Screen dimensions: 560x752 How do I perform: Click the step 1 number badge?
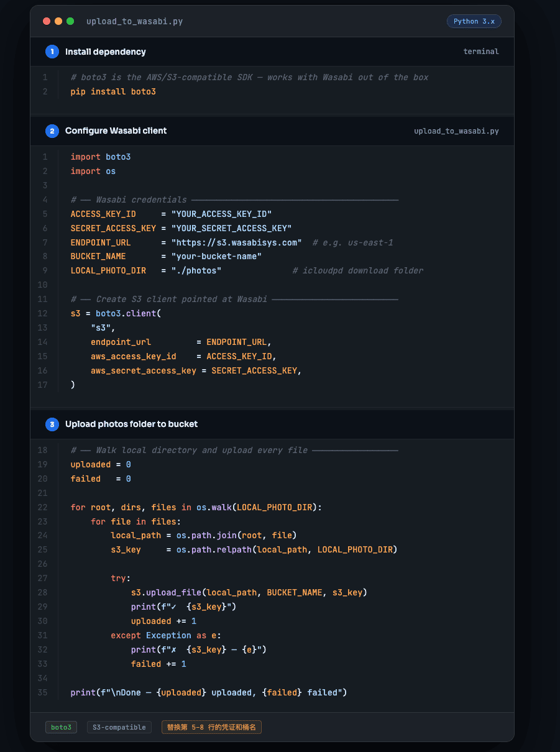(x=52, y=52)
